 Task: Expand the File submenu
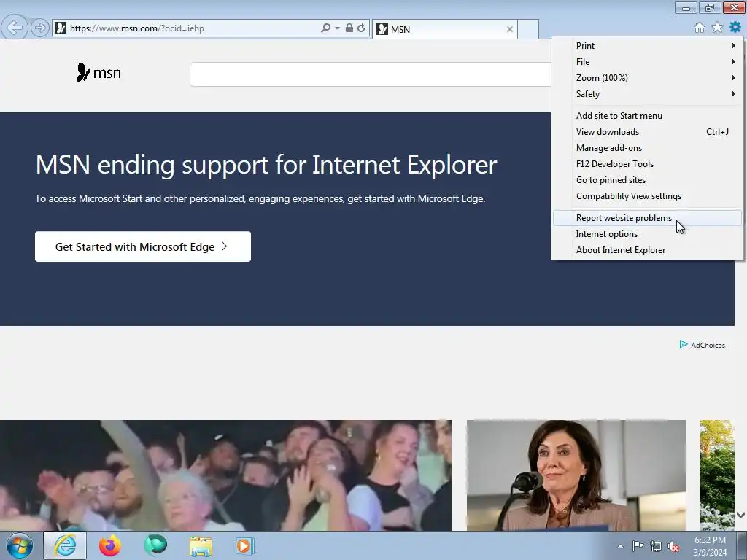tap(648, 62)
